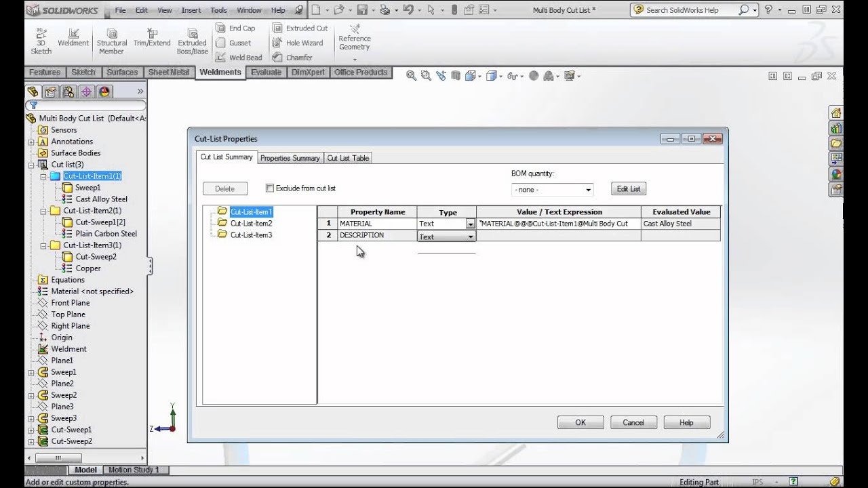
Task: Open the Insert menu
Action: 191,10
